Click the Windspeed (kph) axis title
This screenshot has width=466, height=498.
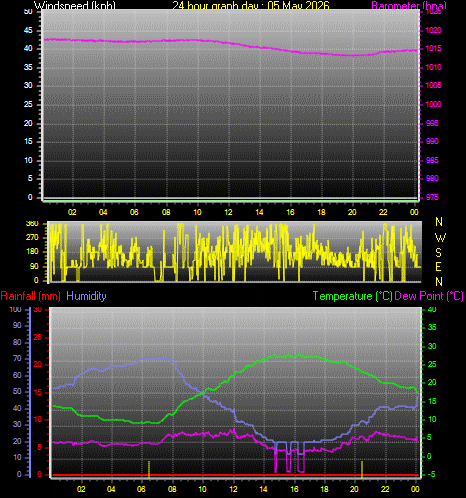(x=75, y=5)
